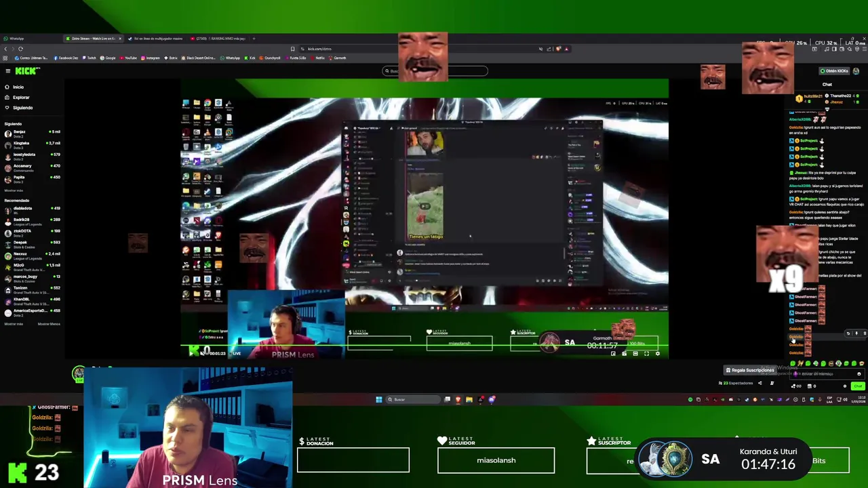
Task: Go back in browser history
Action: 5,49
